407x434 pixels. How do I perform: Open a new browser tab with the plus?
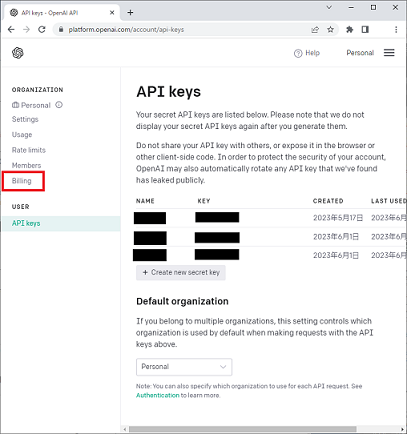pos(130,13)
